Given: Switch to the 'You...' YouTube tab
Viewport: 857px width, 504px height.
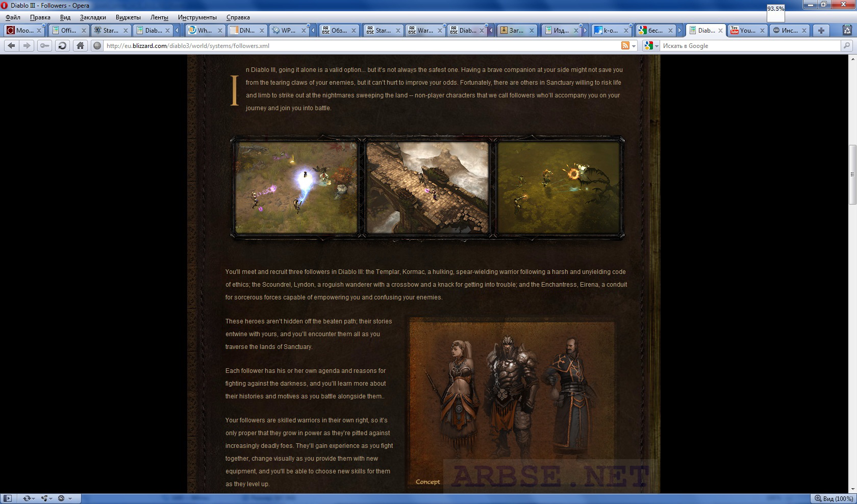Looking at the screenshot, I should coord(747,31).
